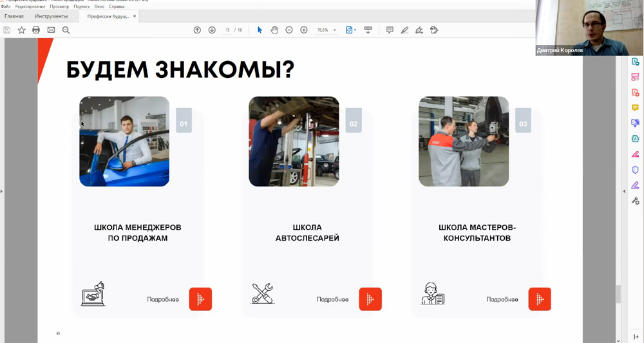Click the 'ШКОЛА МЕНЕДЖЕРОВ ПО ПРОДАЖАМ' title
This screenshot has width=644, height=343.
point(138,232)
